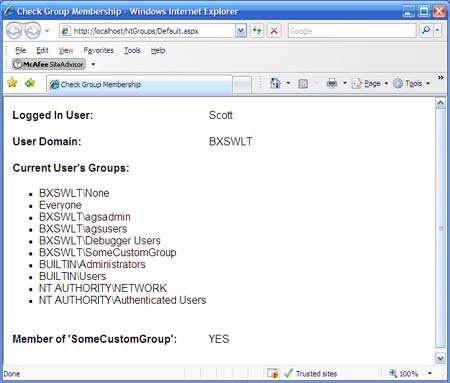Click the browser Back arrow button
450x383 pixels.
[14, 31]
